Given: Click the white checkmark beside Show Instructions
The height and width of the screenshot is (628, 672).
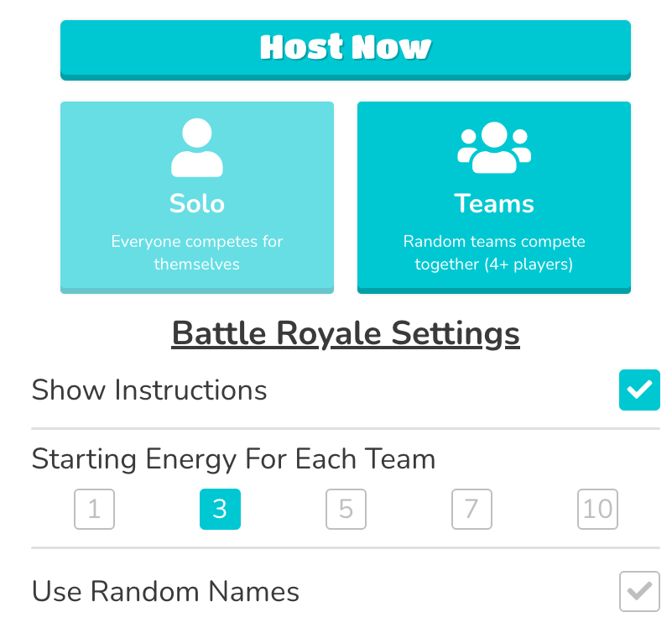Looking at the screenshot, I should (639, 390).
